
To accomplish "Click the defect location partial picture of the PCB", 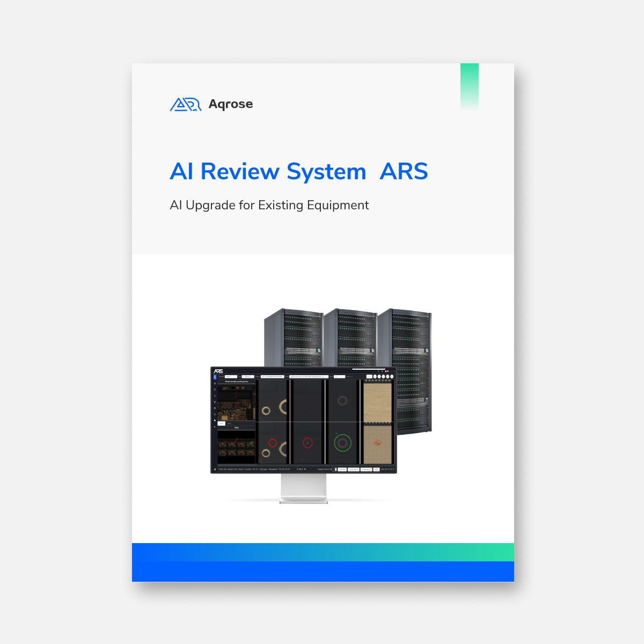I will [x=236, y=401].
